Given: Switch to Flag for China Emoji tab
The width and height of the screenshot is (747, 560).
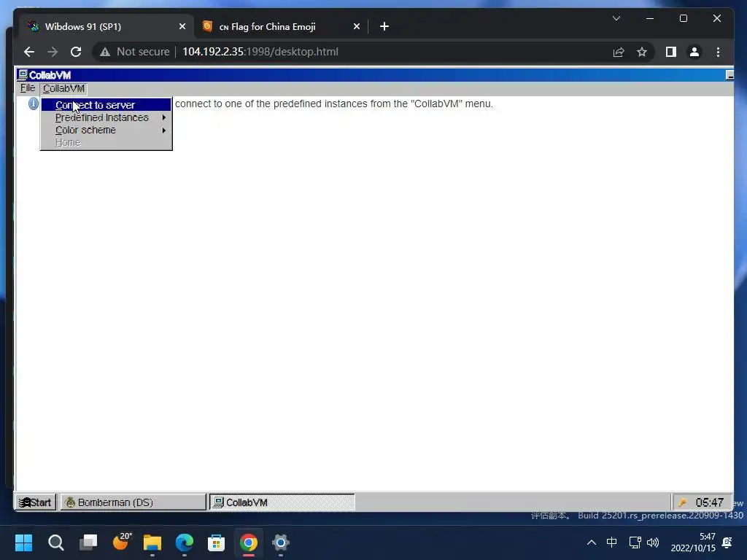Looking at the screenshot, I should tap(281, 26).
